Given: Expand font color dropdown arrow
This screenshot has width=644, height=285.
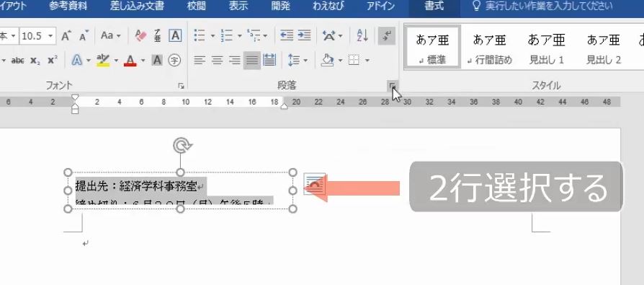Looking at the screenshot, I should pyautogui.click(x=143, y=61).
